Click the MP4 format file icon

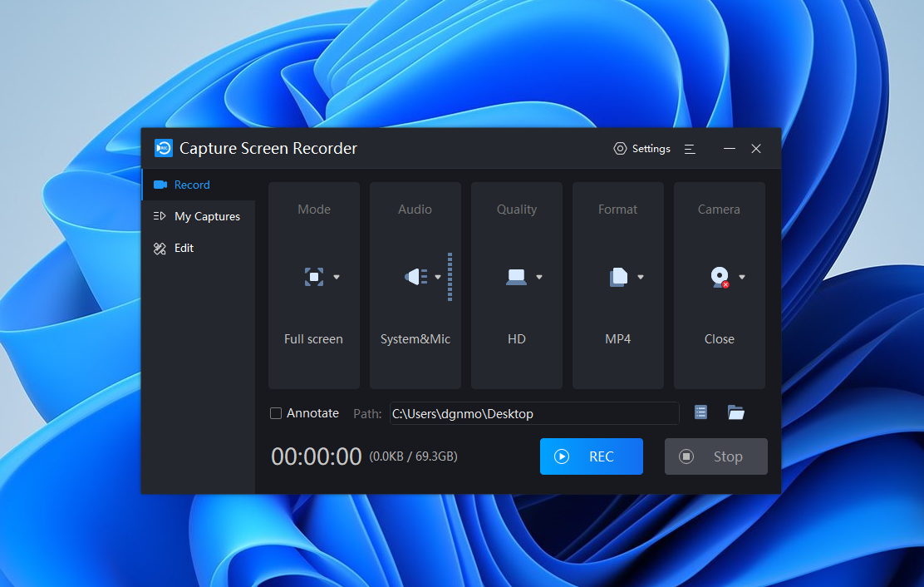tap(617, 277)
